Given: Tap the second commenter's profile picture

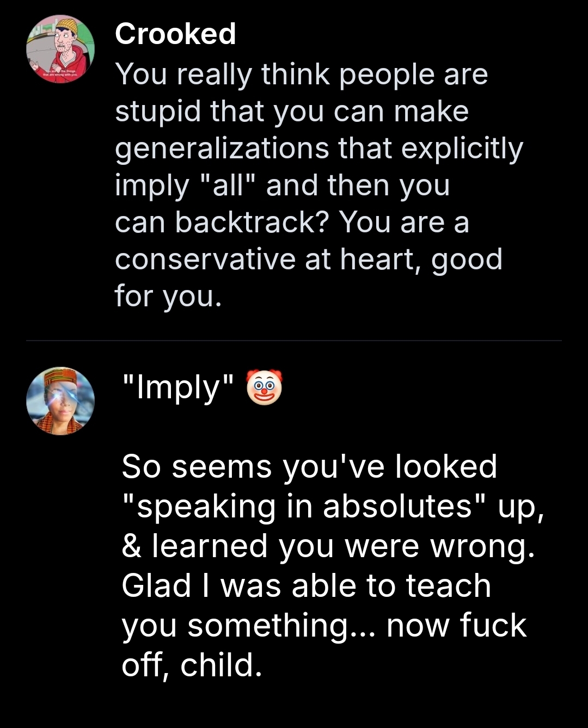Looking at the screenshot, I should point(60,401).
